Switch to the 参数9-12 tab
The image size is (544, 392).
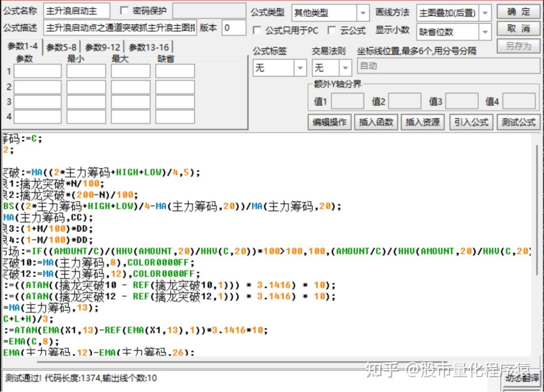[103, 47]
